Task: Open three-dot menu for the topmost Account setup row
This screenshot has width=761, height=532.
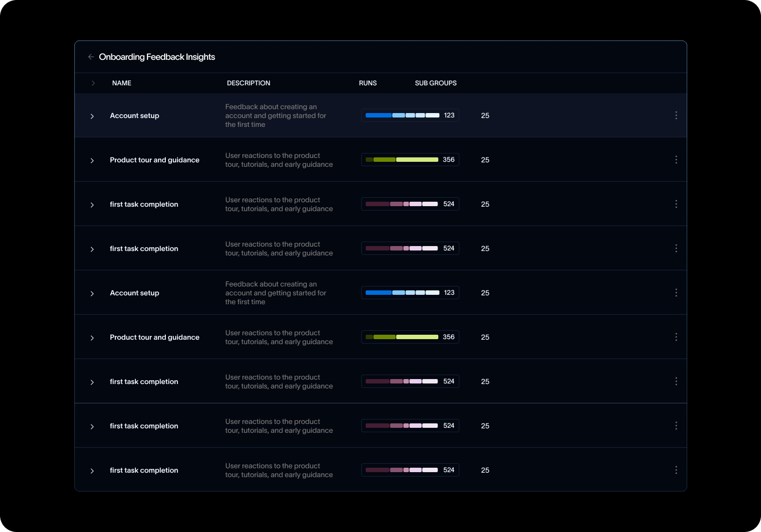Action: tap(676, 115)
